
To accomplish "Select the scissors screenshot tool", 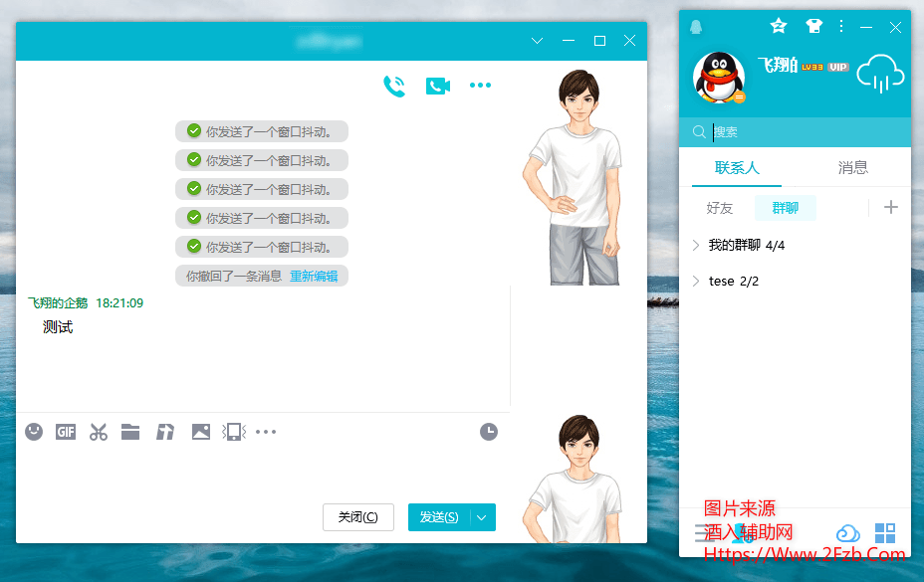I will tap(98, 432).
